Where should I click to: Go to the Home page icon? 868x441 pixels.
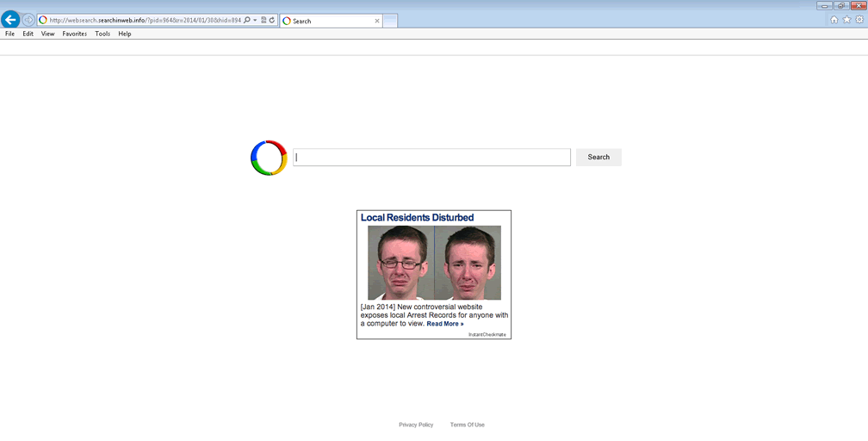coord(834,20)
